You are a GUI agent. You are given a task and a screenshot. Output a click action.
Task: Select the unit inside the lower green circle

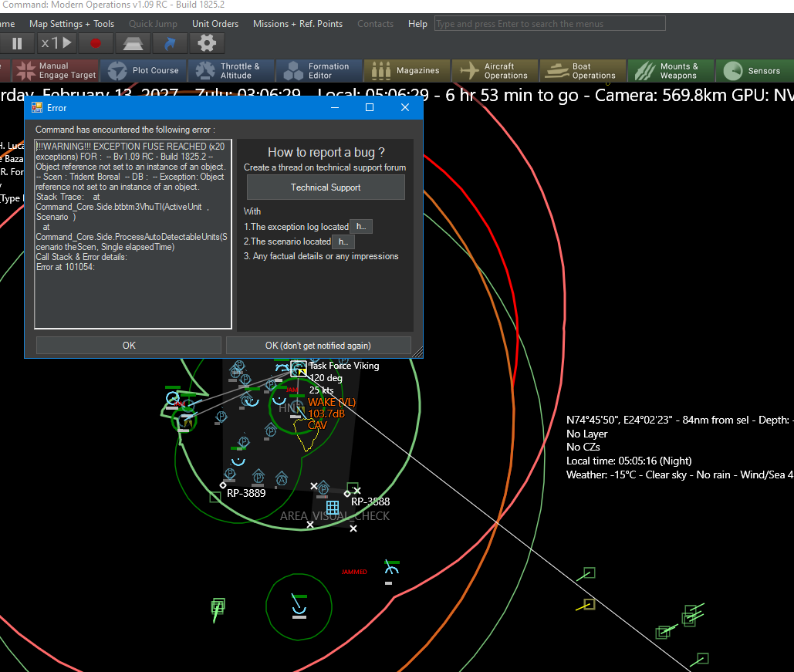(299, 606)
